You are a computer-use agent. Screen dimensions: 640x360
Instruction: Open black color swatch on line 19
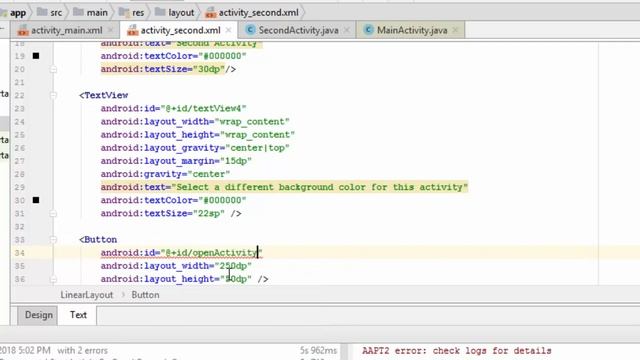36,56
